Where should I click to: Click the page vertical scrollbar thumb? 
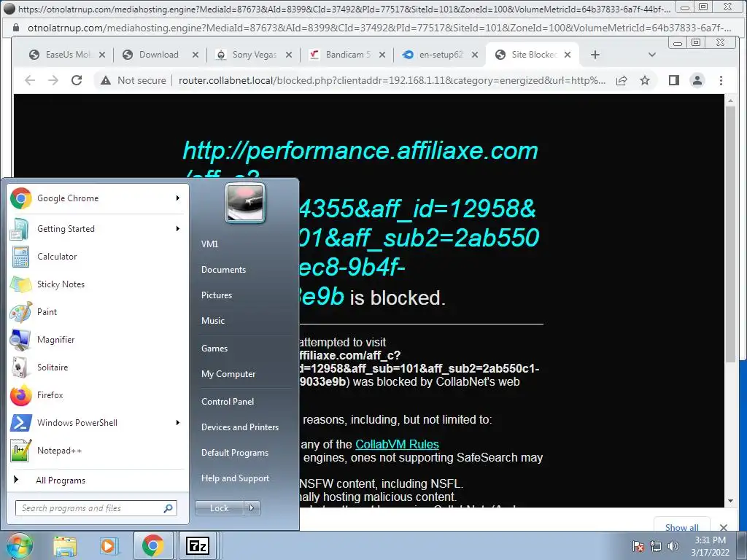pyautogui.click(x=730, y=234)
